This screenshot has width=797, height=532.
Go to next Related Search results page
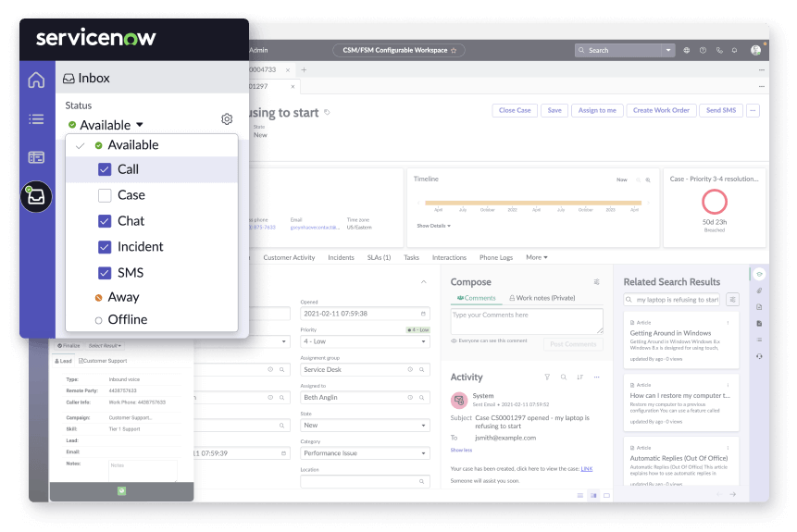pyautogui.click(x=733, y=494)
